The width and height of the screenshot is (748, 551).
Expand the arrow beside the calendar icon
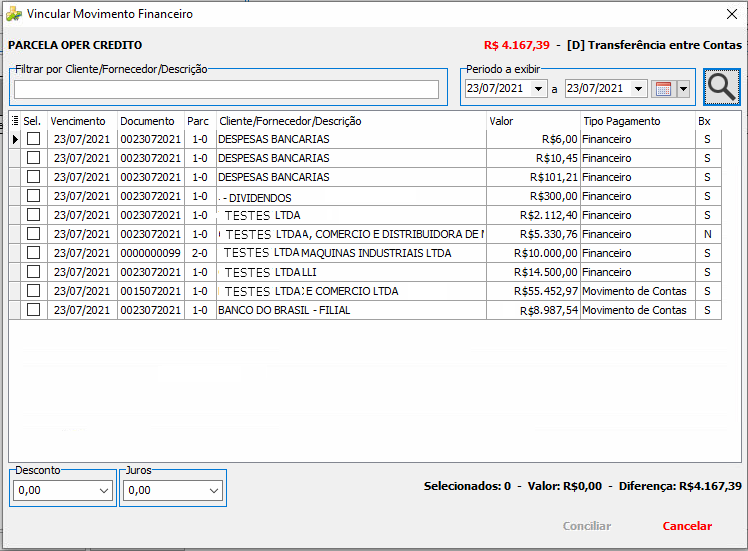click(683, 89)
